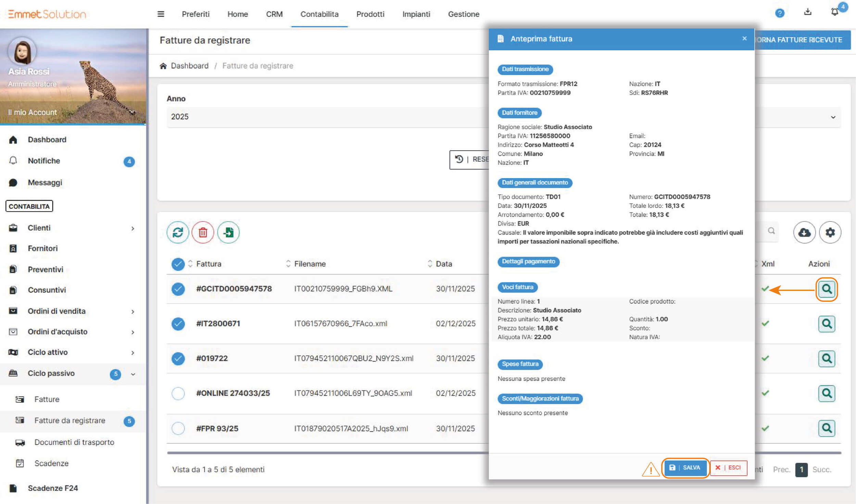Viewport: 856px width, 504px height.
Task: Select the #ONLINE 274033/25 invoice checkbox
Action: [x=178, y=393]
